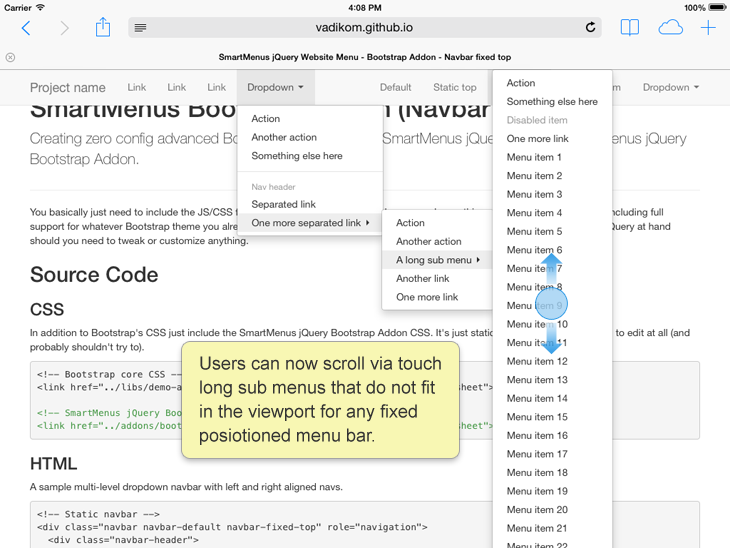Choose Separated link menu entry
Screen dimensions: 730x548
(x=310, y=204)
